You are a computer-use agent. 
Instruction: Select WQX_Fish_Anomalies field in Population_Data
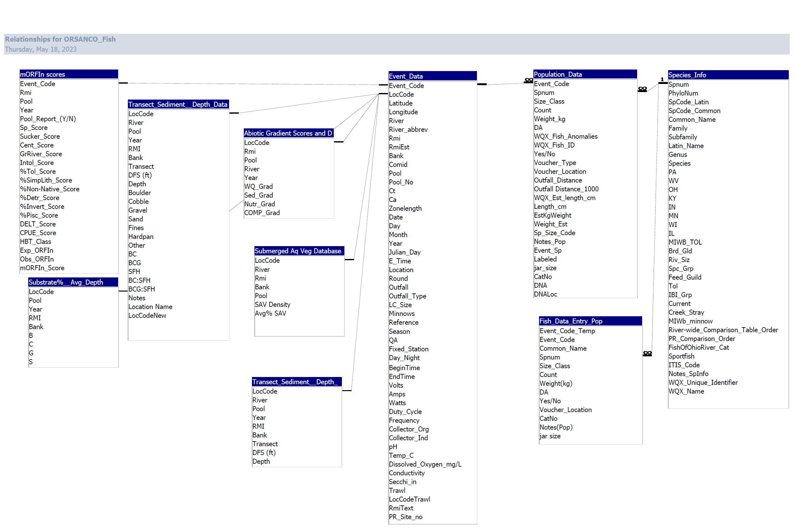pyautogui.click(x=565, y=137)
